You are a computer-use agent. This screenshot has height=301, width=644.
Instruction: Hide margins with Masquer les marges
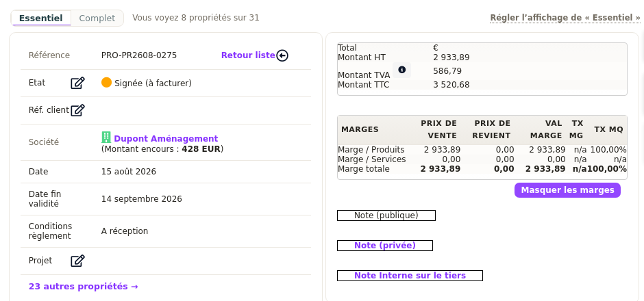(567, 190)
